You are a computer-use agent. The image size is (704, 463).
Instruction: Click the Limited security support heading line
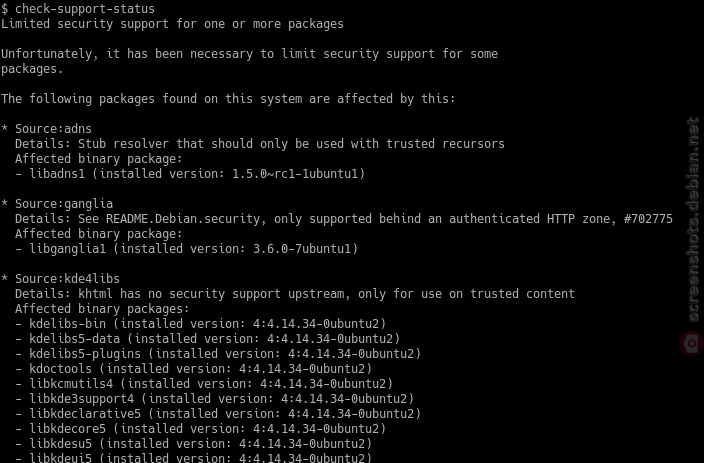pyautogui.click(x=172, y=24)
